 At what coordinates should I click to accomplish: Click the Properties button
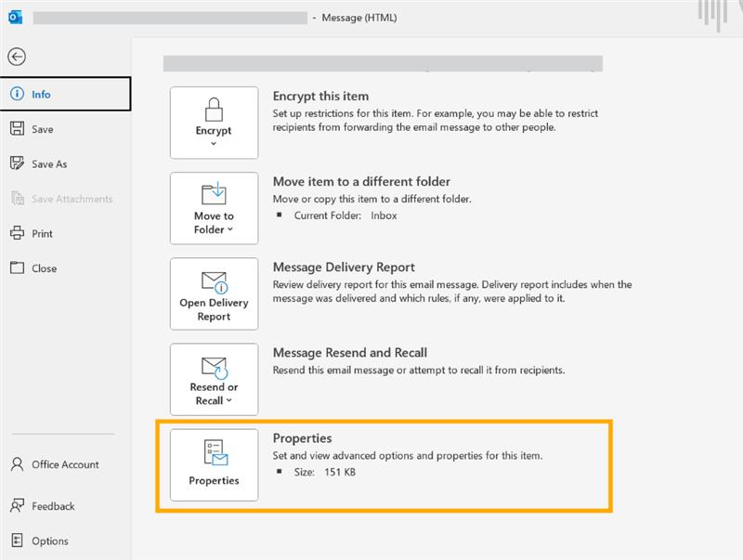tap(215, 464)
